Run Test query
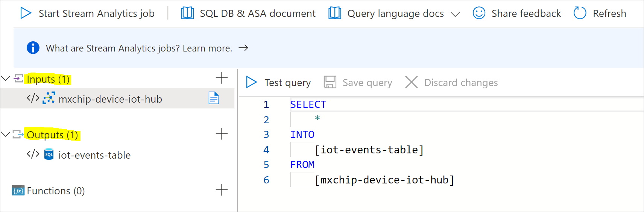Image resolution: width=644 pixels, height=212 pixels. (x=287, y=83)
